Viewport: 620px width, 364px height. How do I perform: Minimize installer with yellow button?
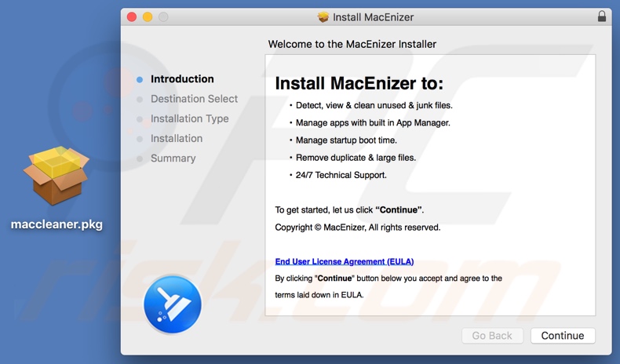(148, 17)
